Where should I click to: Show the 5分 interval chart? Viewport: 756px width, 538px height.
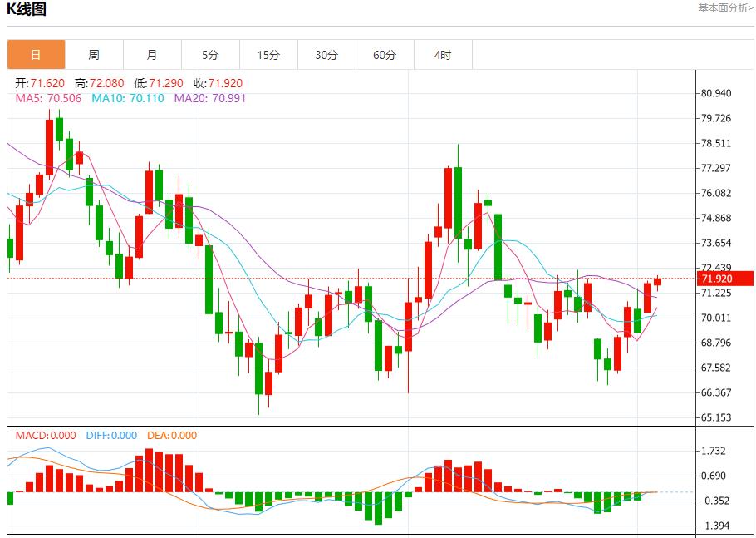click(x=210, y=55)
